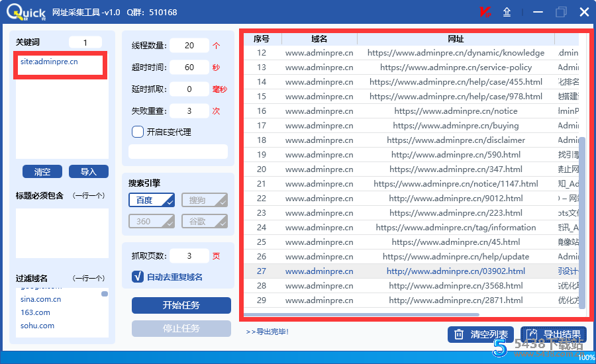
Task: Select sina.com.cn in filter domain list
Action: point(40,299)
